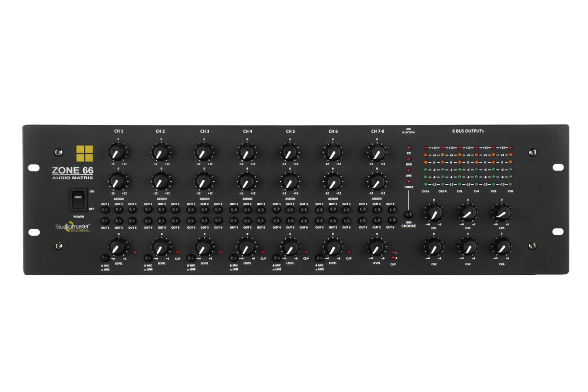Push CH 3 assign OUT 4 button
Viewport: 588px width, 392px height.
[191, 221]
